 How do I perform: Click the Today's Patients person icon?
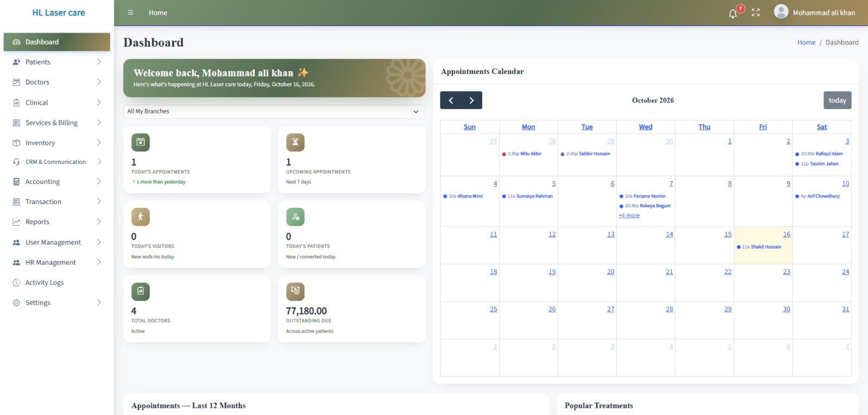click(295, 216)
